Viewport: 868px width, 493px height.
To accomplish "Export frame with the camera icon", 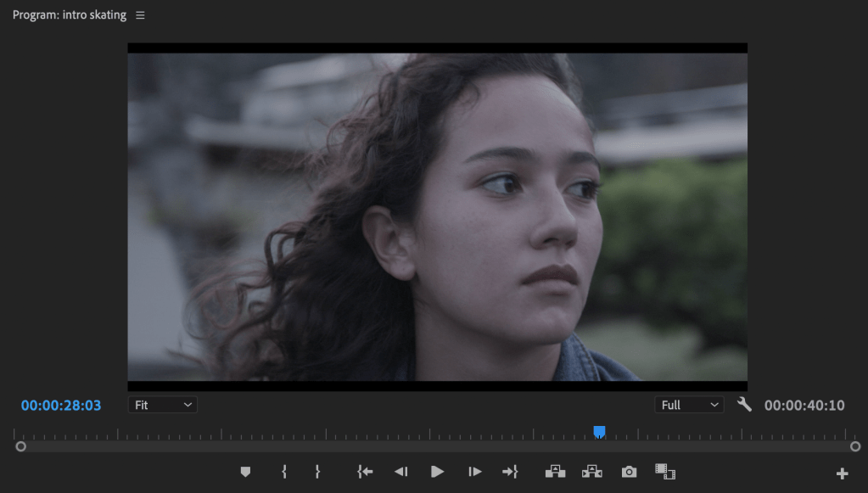I will click(x=629, y=472).
